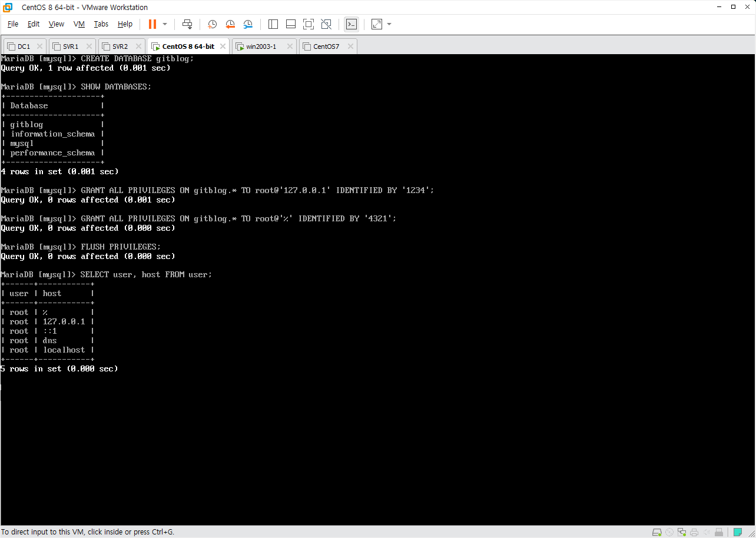Click the printer device status icon
Screen dimensions: 756x538
(694, 532)
